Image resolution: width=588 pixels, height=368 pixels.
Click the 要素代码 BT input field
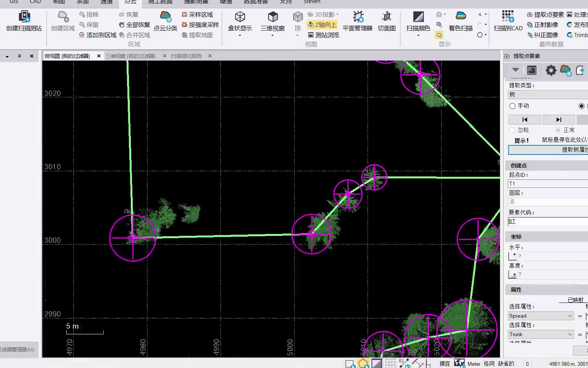tap(548, 221)
